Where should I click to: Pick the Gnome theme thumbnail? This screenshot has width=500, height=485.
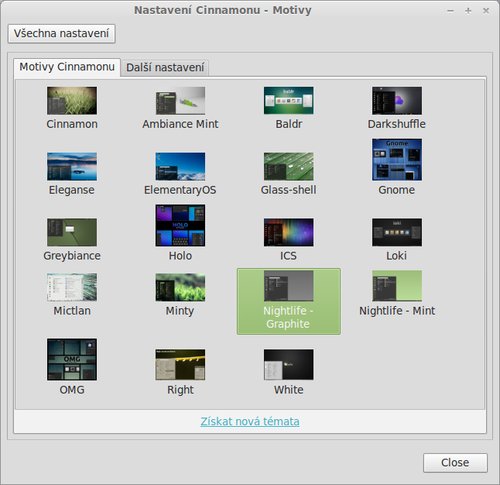[x=397, y=160]
